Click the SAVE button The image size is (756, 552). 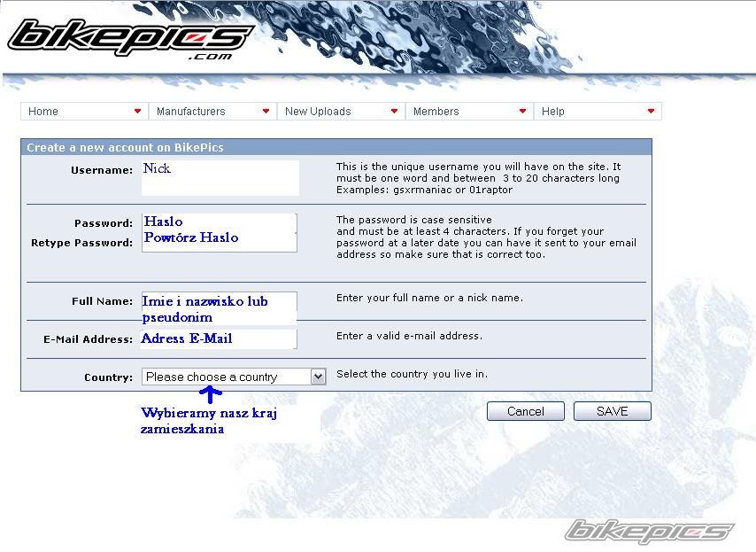613,411
